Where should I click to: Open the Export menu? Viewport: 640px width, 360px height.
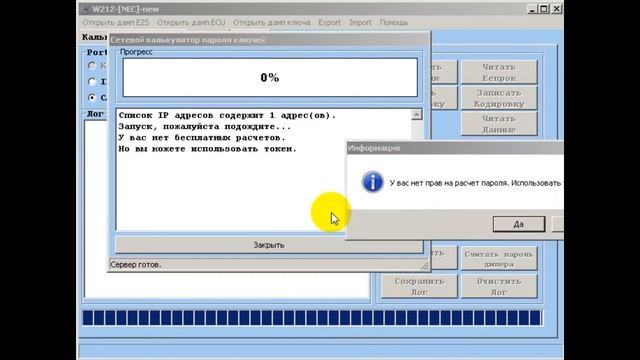pyautogui.click(x=329, y=22)
